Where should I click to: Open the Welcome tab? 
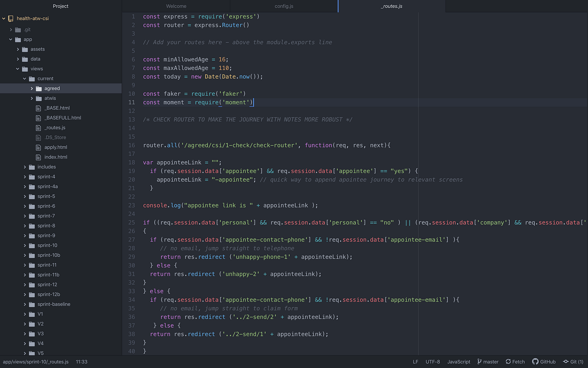click(x=176, y=6)
